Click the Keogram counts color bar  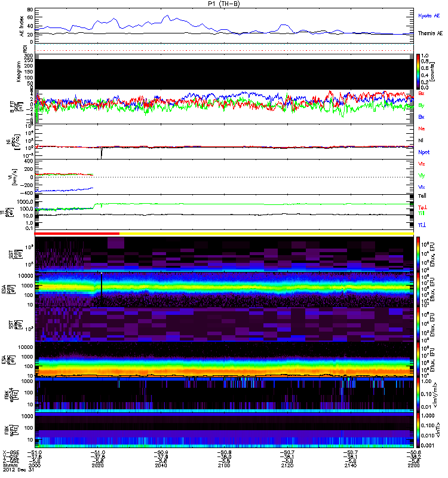[418, 72]
